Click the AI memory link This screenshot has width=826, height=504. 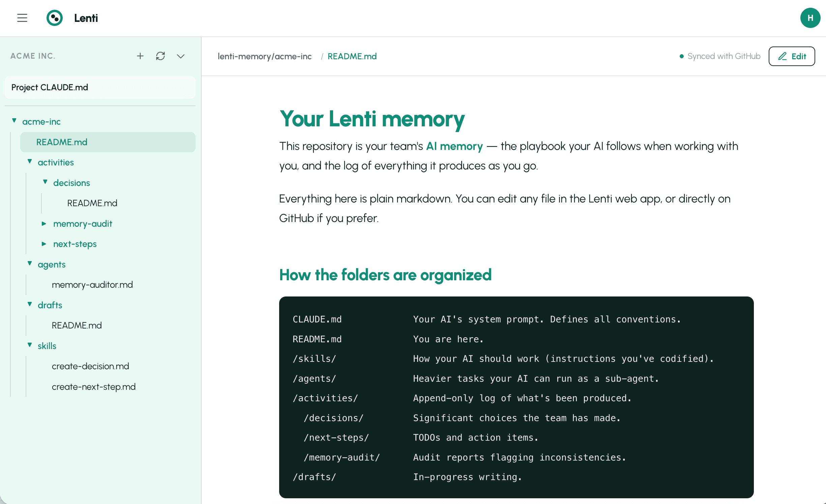454,146
